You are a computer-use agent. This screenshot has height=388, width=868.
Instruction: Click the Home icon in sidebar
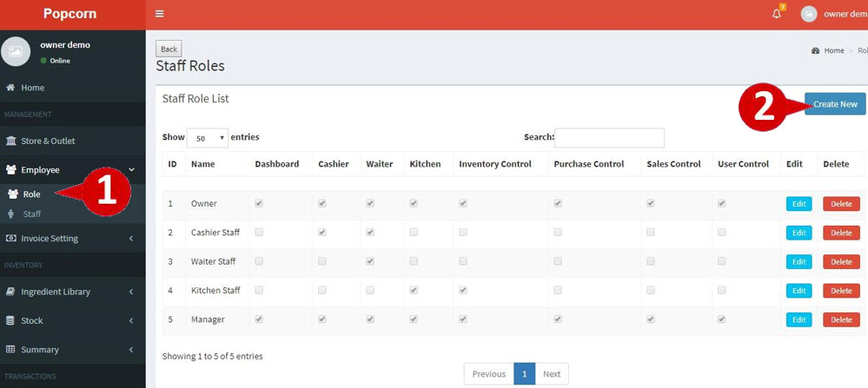click(x=10, y=88)
